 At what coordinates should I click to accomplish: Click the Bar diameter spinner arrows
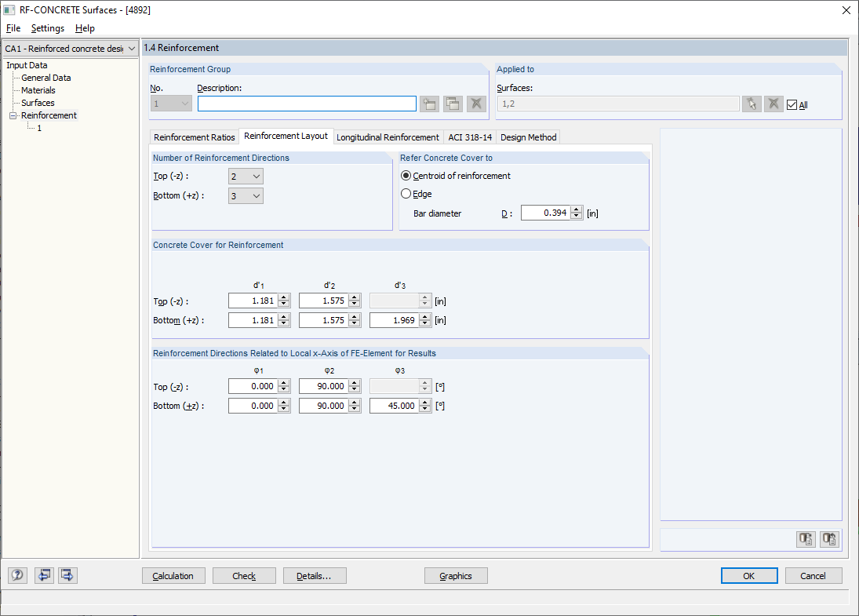(x=577, y=213)
